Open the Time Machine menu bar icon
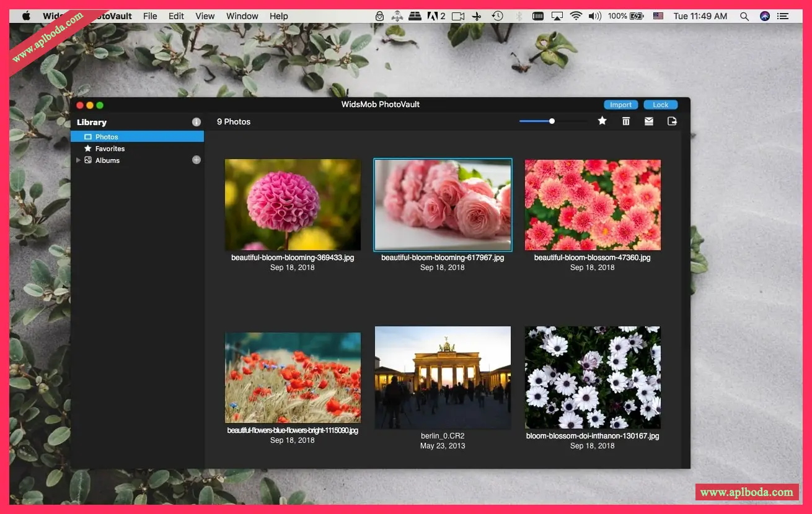This screenshot has width=812, height=514. [498, 16]
